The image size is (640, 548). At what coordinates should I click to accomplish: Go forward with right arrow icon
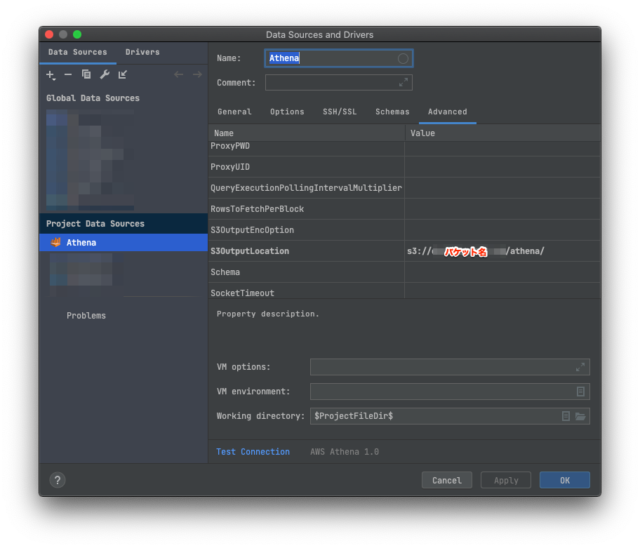pos(198,74)
